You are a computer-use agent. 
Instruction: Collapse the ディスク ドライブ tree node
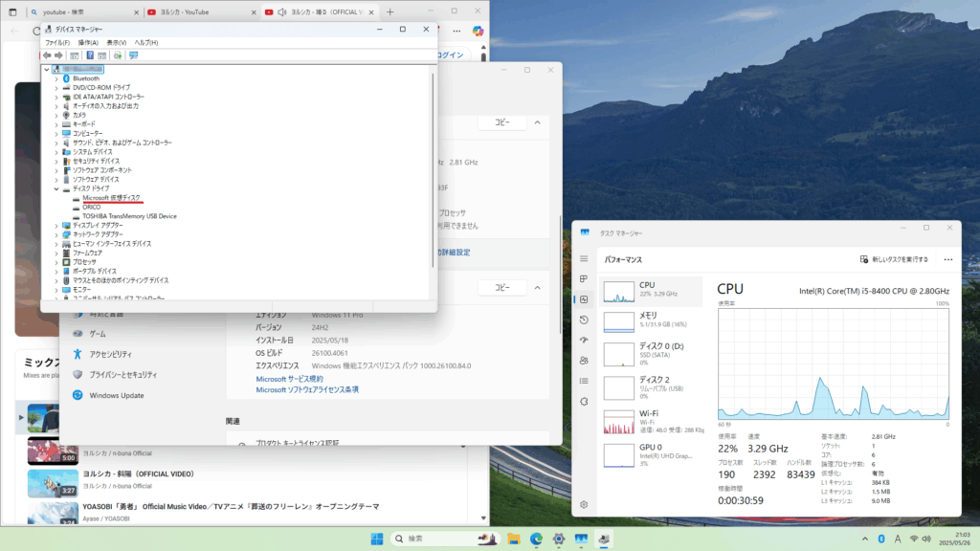coord(56,189)
